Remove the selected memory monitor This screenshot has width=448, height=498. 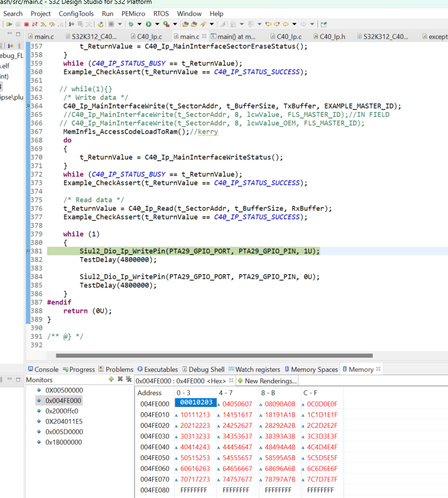pyautogui.click(x=120, y=379)
